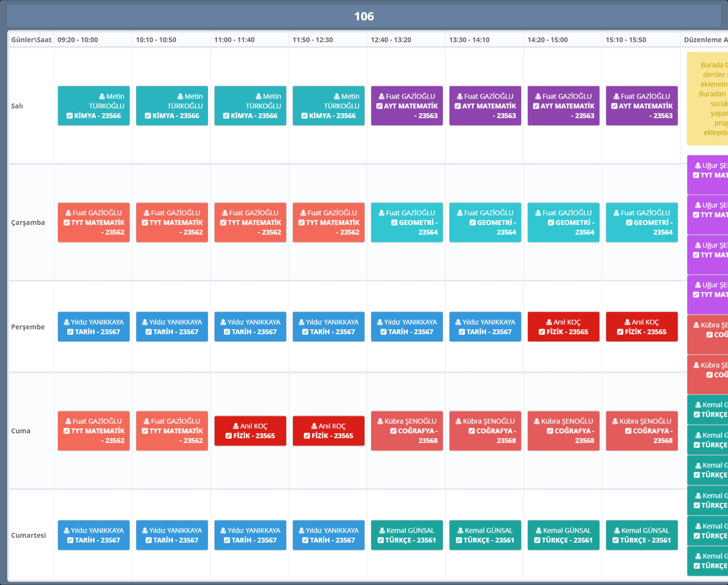Screen dimensions: 728x585
Task: Select the bottom Kemal TÜRKÇE side-panel card
Action: tap(708, 561)
